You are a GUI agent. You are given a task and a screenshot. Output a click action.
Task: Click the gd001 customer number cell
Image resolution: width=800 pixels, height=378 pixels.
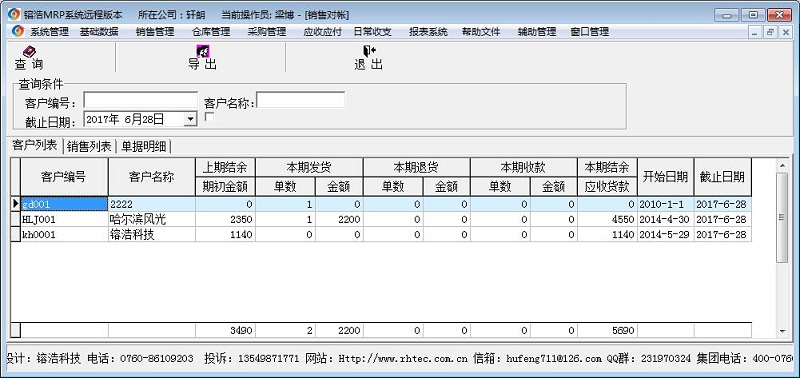pyautogui.click(x=64, y=204)
